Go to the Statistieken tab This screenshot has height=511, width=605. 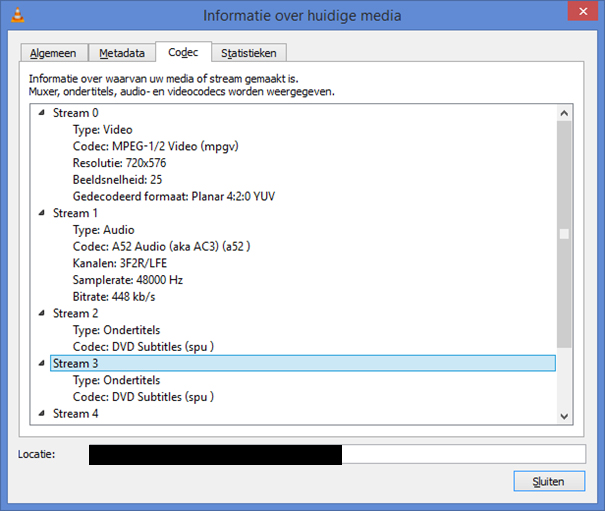[x=249, y=53]
